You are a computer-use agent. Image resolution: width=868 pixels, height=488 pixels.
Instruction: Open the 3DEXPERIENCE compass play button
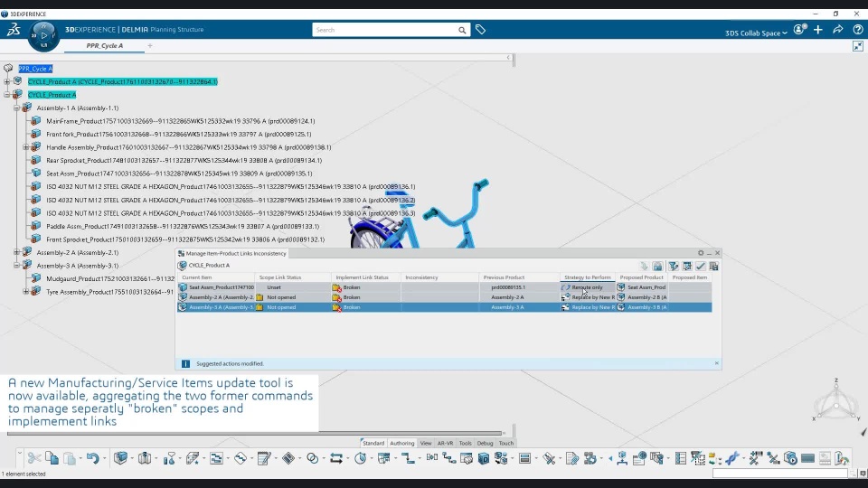[x=43, y=35]
